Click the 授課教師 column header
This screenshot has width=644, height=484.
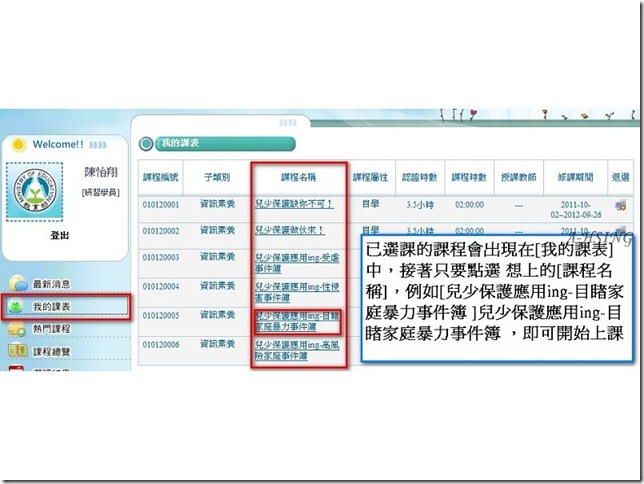519,177
